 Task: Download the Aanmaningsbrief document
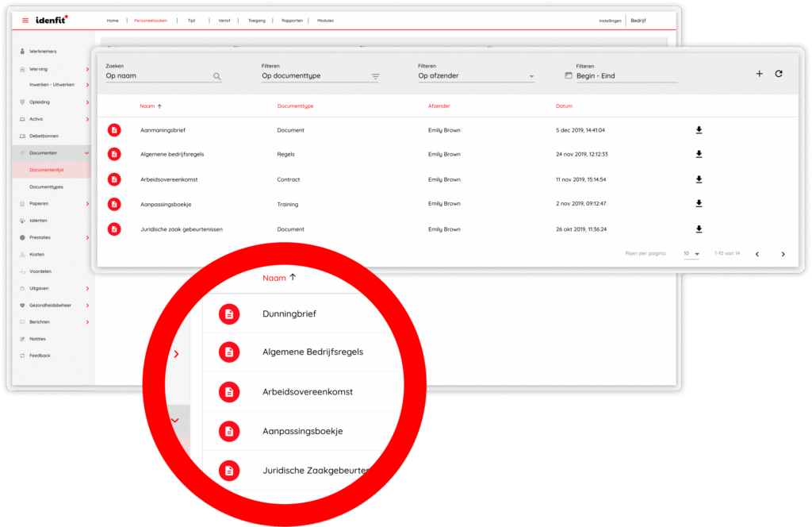coord(699,130)
